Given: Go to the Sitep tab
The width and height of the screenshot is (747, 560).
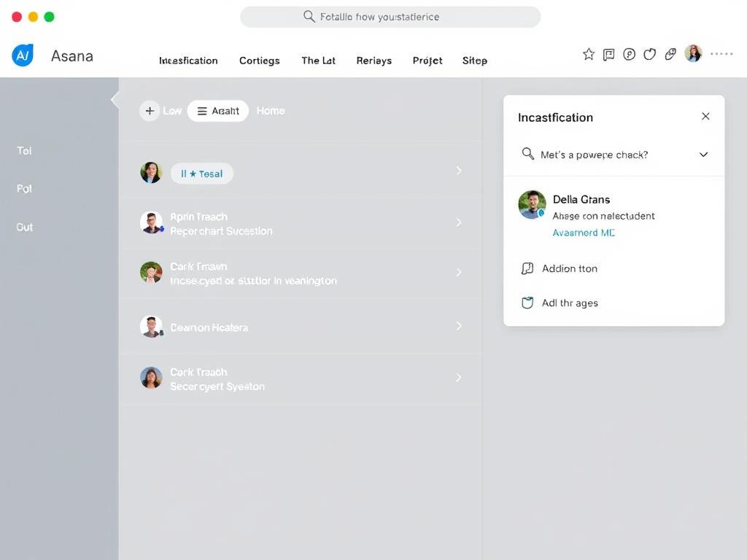Looking at the screenshot, I should pos(474,61).
